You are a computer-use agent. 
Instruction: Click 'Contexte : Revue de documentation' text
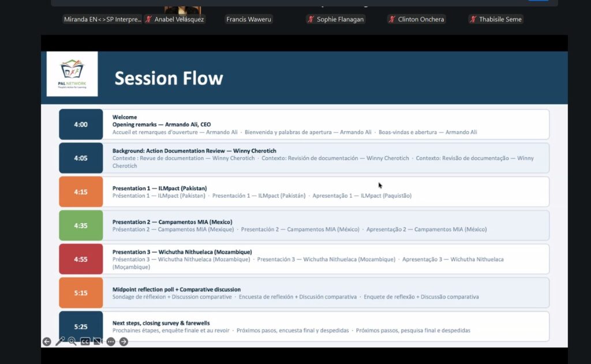pyautogui.click(x=158, y=158)
